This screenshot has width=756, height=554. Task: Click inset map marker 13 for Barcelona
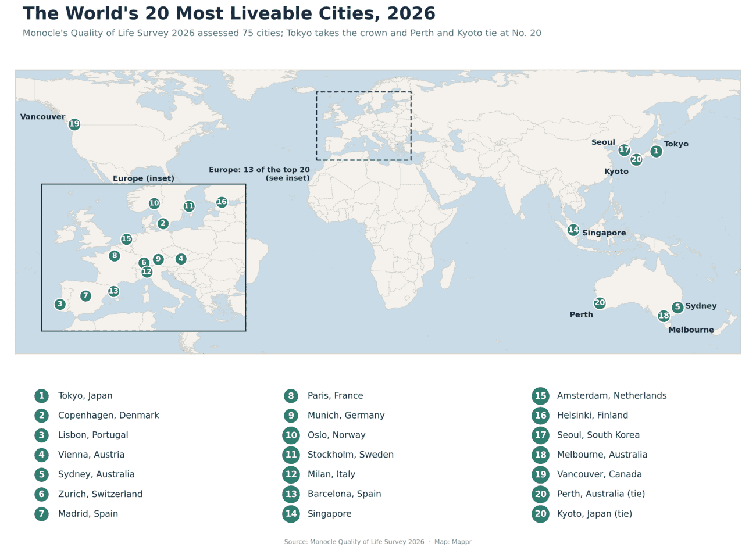(113, 291)
